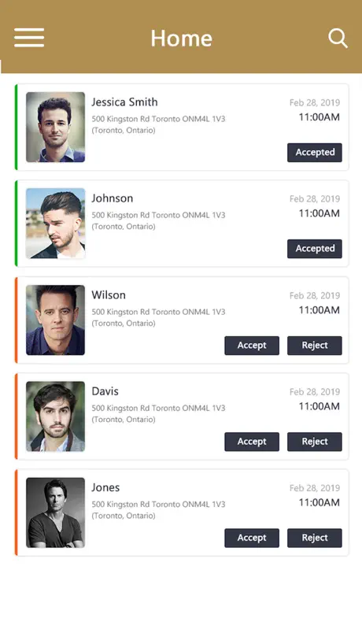Select the Jones name label
Screen dimensions: 362x644
pos(105,487)
